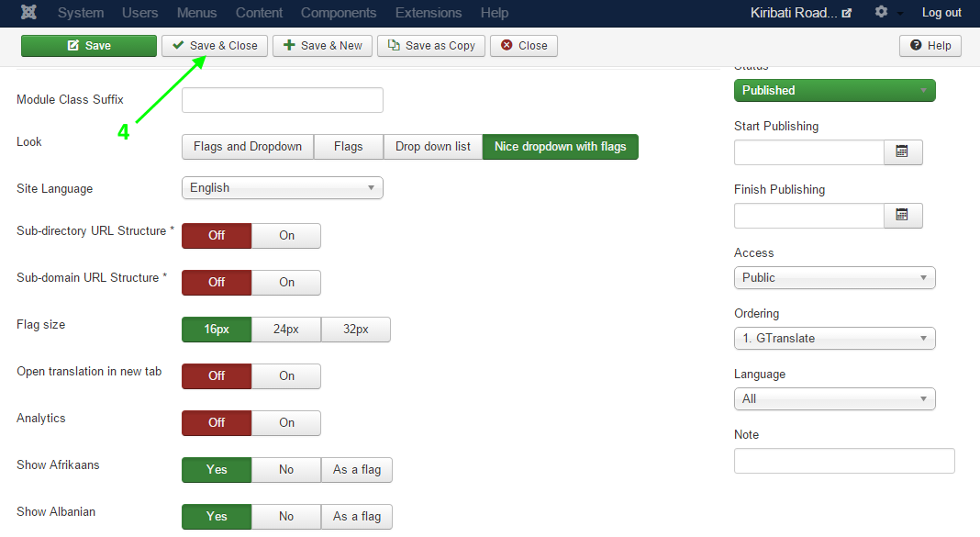Open the Extensions menu
This screenshot has width=980, height=537.
429,13
